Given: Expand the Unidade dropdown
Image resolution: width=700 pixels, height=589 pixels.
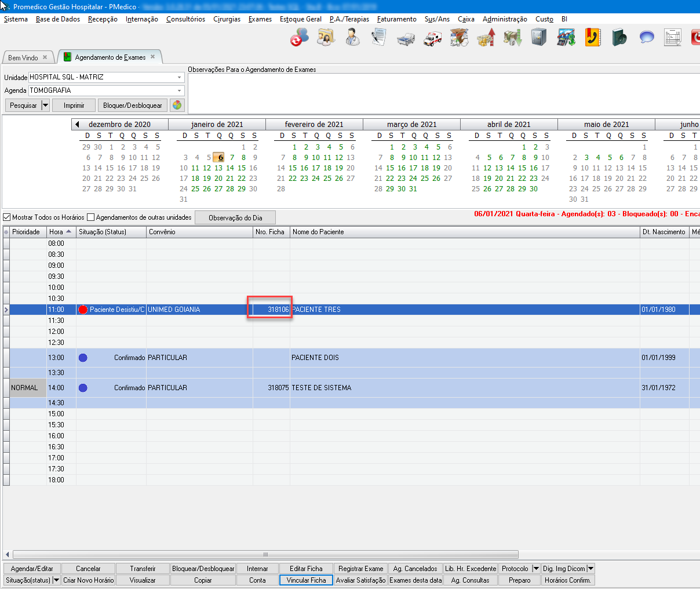Looking at the screenshot, I should click(x=179, y=77).
